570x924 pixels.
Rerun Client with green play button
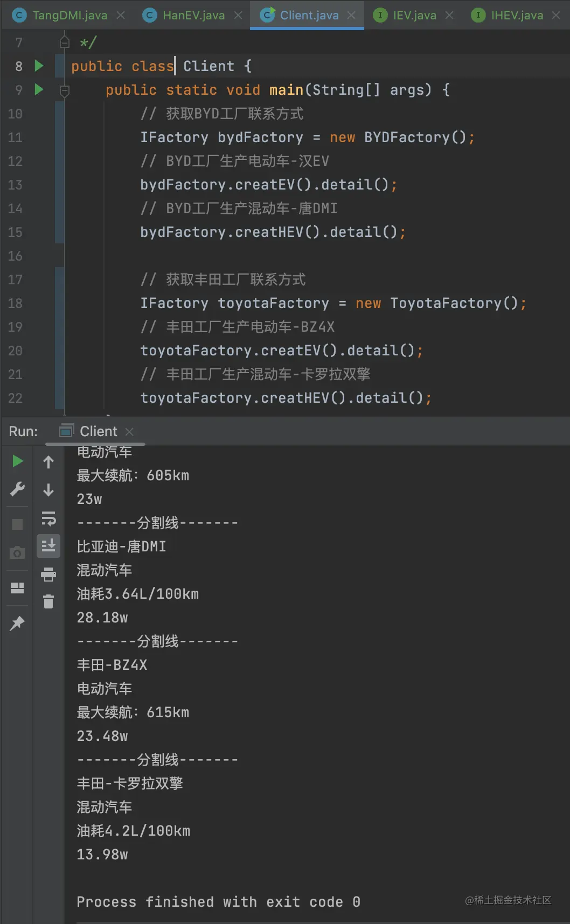tap(17, 461)
